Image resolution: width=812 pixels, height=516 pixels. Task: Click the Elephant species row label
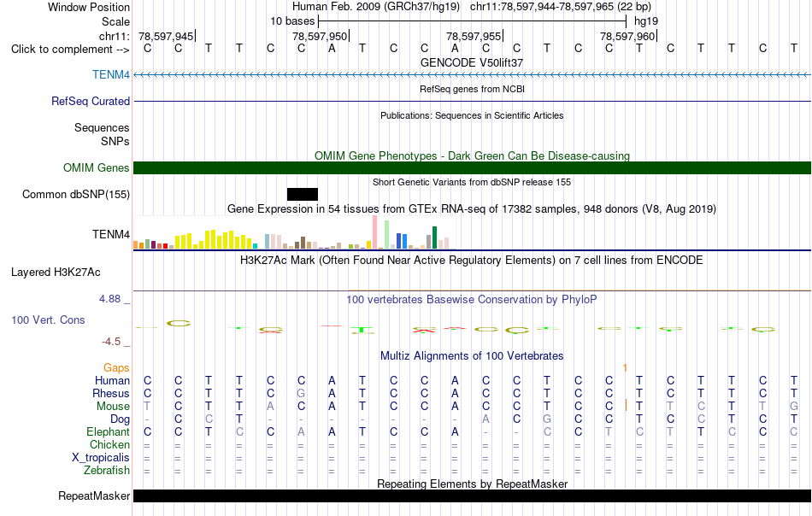click(x=109, y=431)
